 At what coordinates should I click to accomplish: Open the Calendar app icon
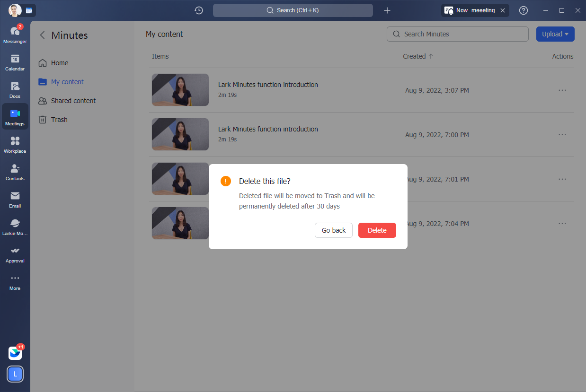[15, 61]
